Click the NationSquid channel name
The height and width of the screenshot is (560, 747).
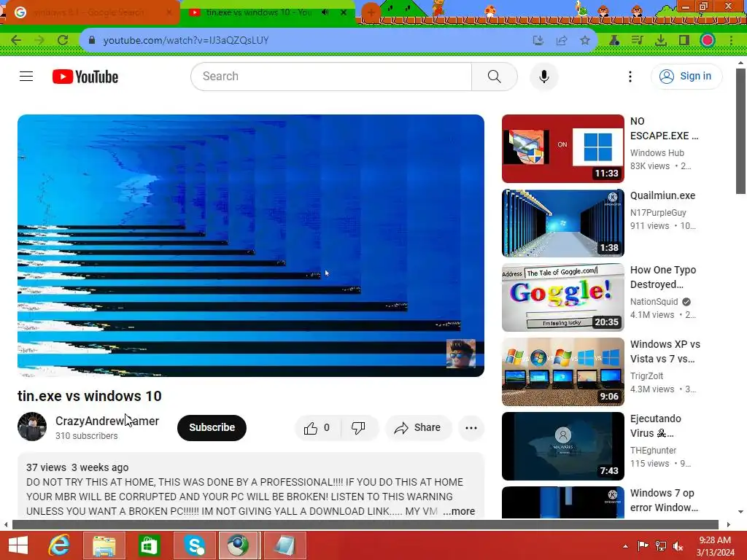tap(654, 302)
